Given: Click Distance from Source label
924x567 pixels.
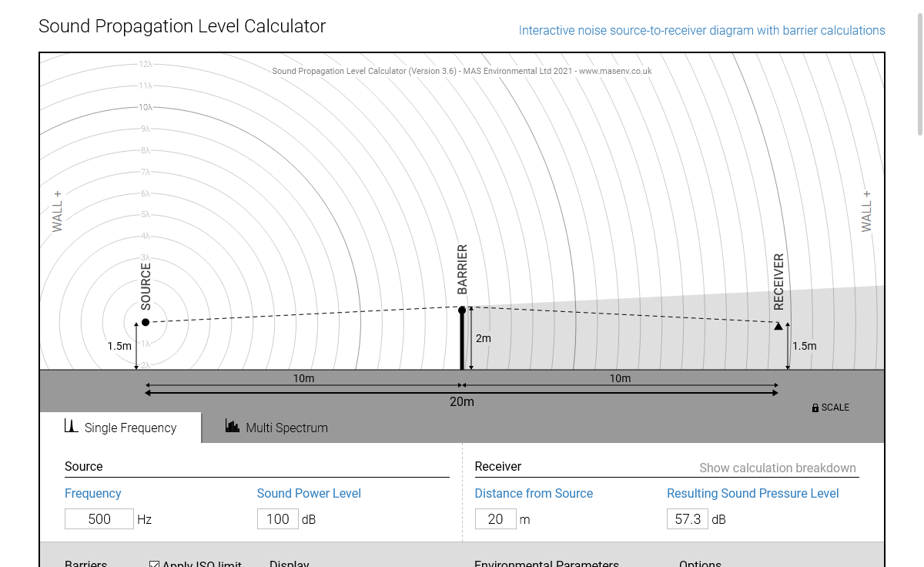Looking at the screenshot, I should (x=534, y=493).
